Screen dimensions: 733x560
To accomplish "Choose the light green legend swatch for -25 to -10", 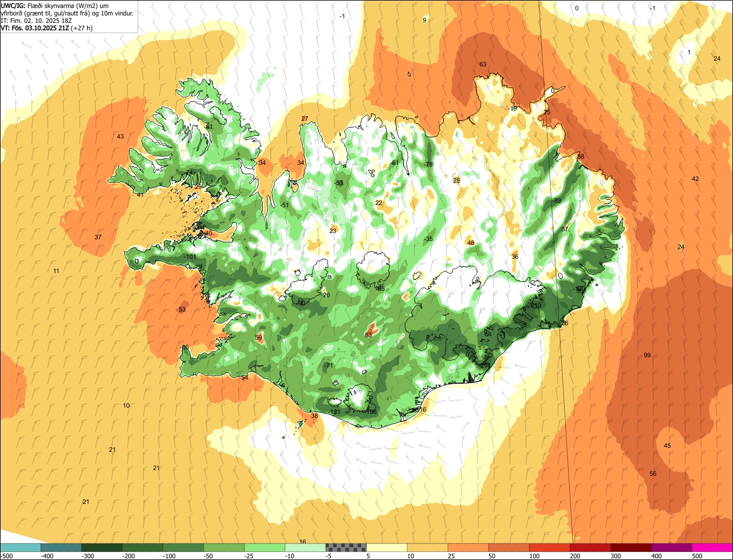I will tap(265, 547).
